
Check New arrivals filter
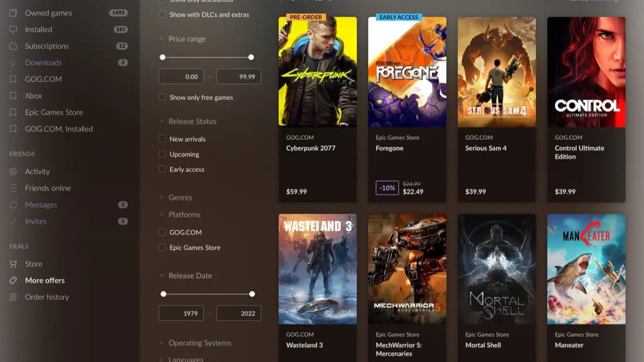tap(162, 139)
